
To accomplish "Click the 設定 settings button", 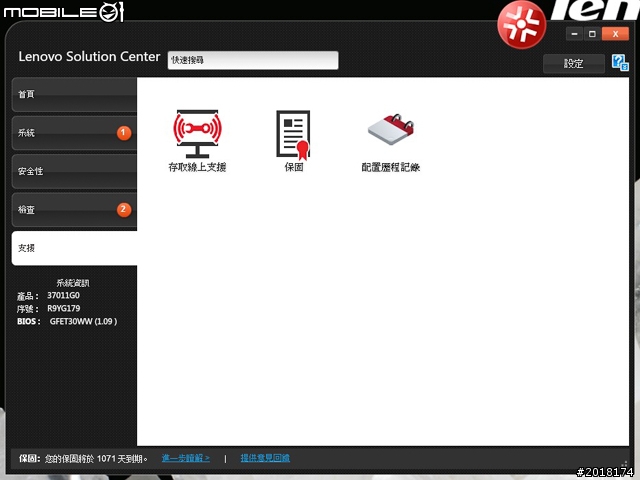I will 573,63.
